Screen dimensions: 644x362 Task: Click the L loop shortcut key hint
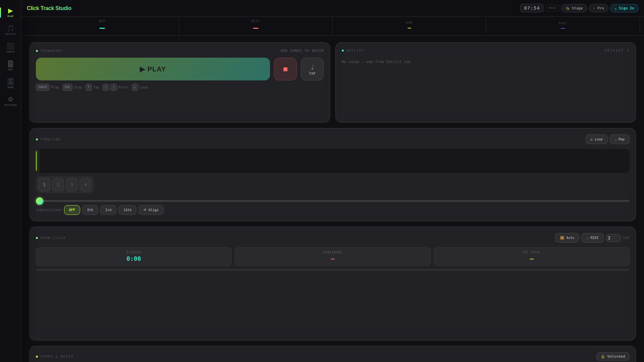coord(135,87)
